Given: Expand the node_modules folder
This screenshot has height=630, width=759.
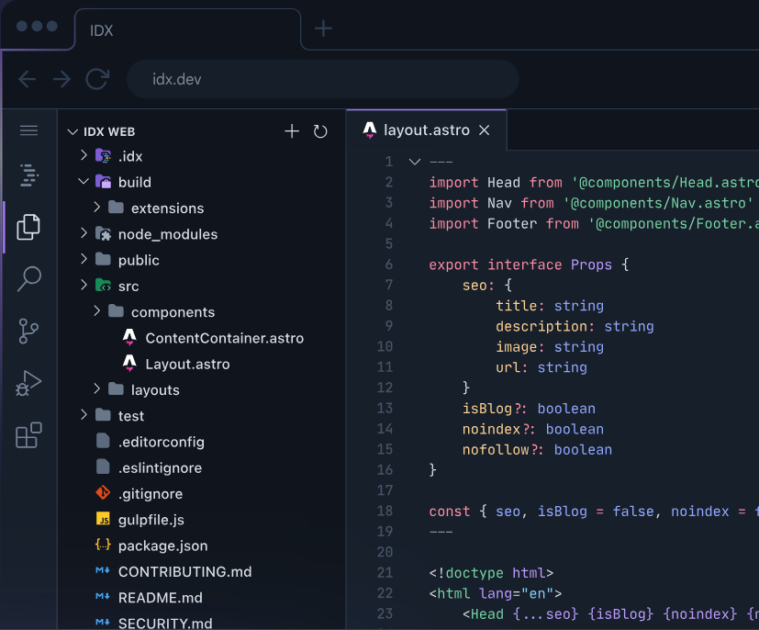Looking at the screenshot, I should [84, 234].
